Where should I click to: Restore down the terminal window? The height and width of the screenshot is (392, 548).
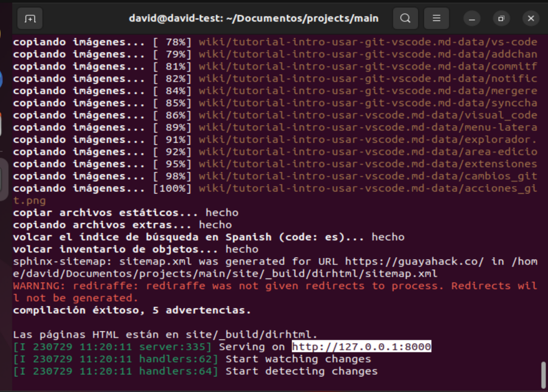501,18
